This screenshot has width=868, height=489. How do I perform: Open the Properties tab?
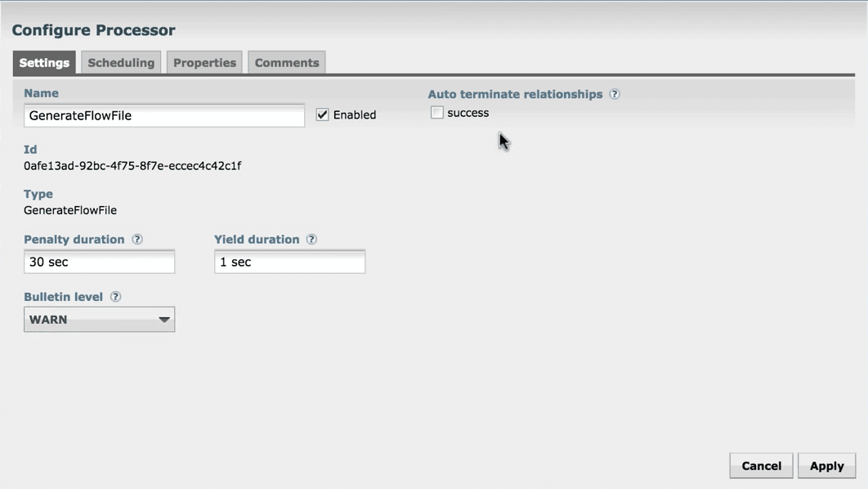tap(204, 63)
